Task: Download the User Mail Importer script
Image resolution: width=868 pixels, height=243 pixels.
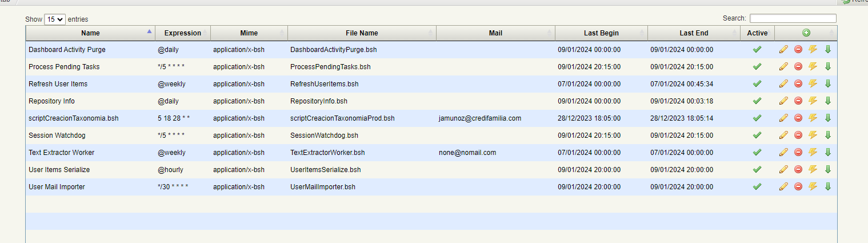Action: [x=827, y=187]
